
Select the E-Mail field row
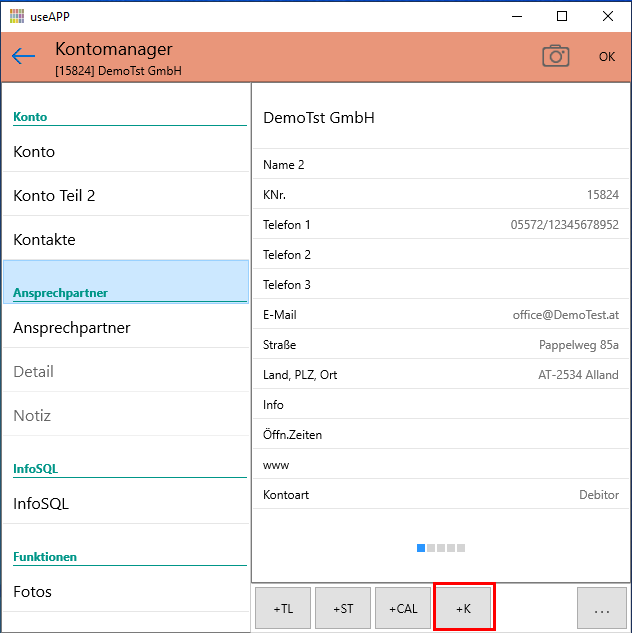click(440, 315)
